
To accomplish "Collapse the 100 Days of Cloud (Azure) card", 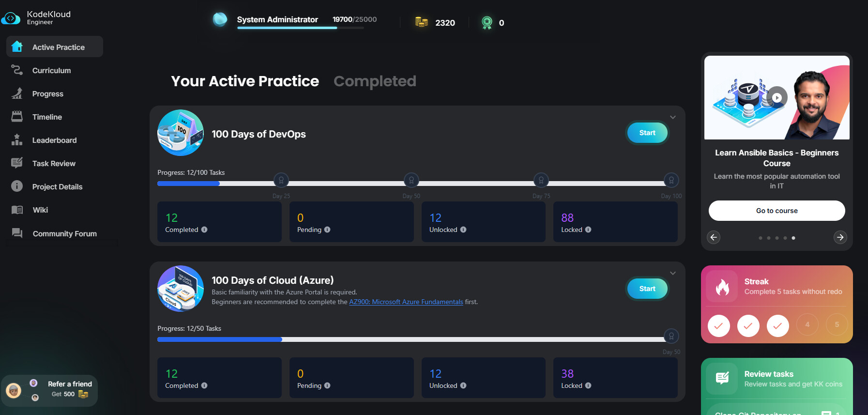I will pyautogui.click(x=673, y=273).
